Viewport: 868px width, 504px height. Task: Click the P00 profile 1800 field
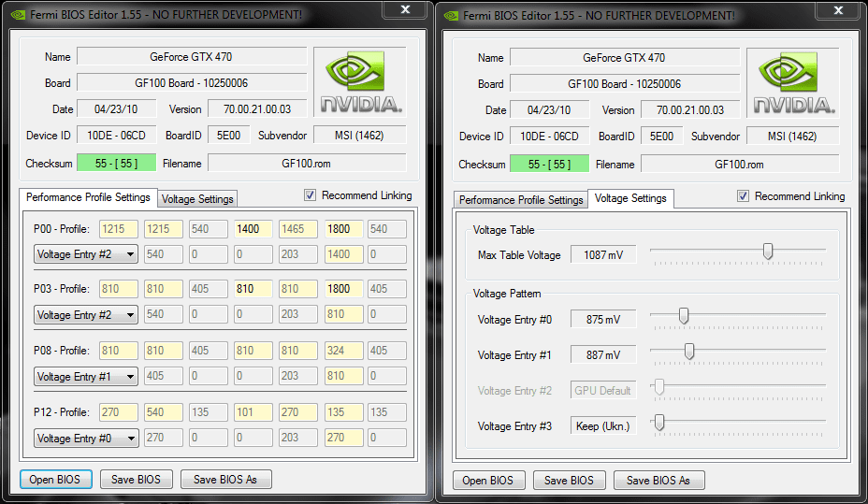[x=344, y=229]
